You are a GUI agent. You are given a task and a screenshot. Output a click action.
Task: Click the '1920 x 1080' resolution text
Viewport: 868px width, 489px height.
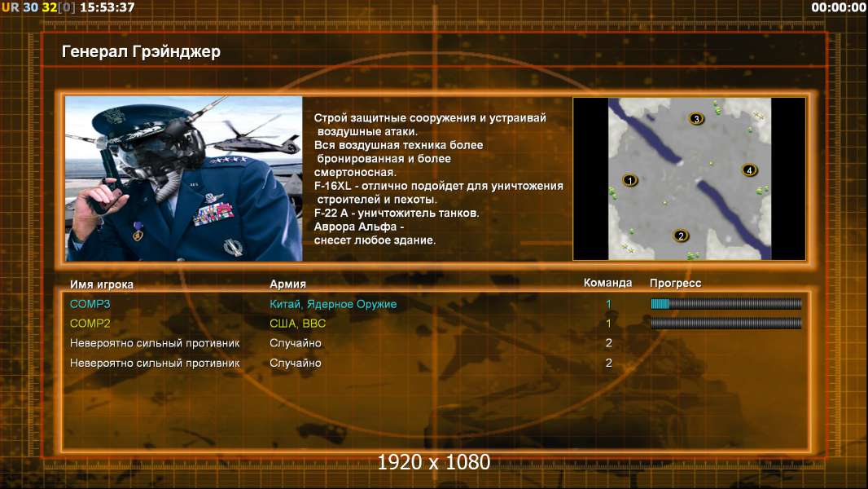point(433,462)
